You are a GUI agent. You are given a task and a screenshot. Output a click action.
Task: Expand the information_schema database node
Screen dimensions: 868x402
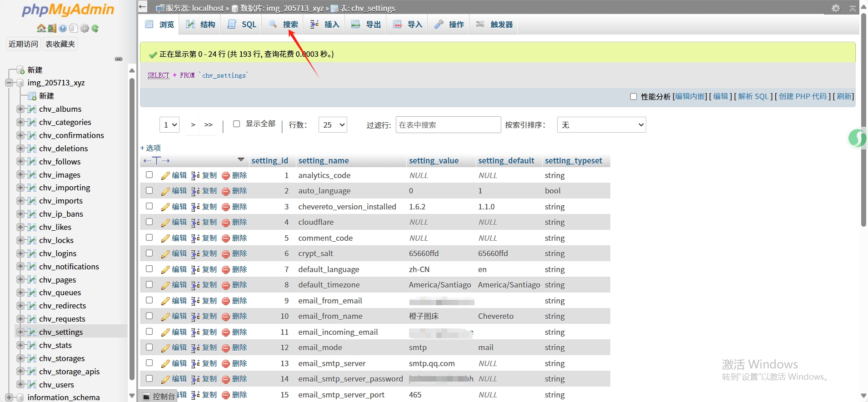[x=9, y=397]
